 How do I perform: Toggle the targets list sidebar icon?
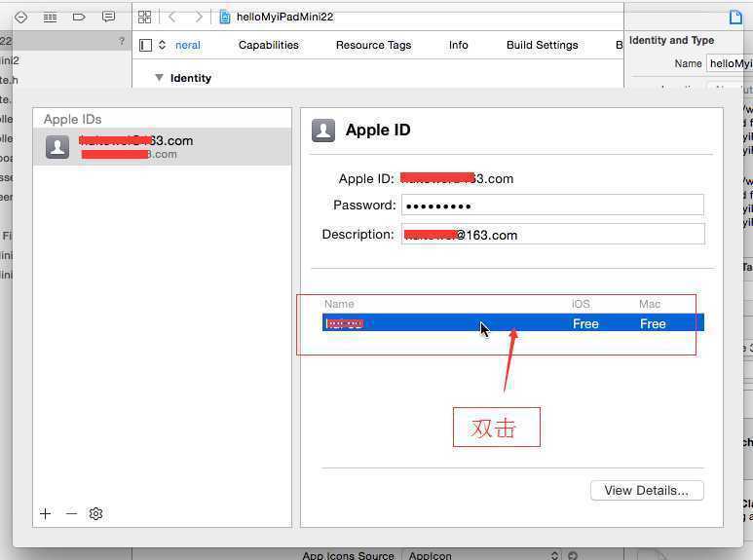(145, 45)
